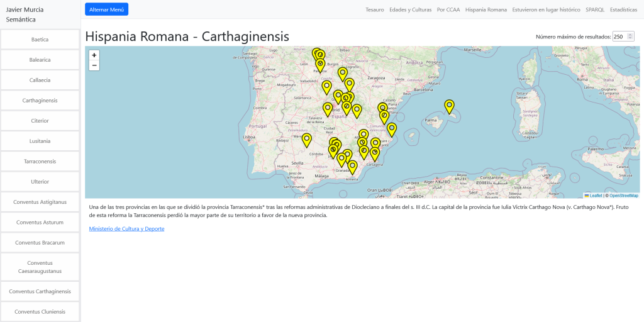The height and width of the screenshot is (322, 644).
Task: Choose Lusitania from the province list
Action: 40,141
